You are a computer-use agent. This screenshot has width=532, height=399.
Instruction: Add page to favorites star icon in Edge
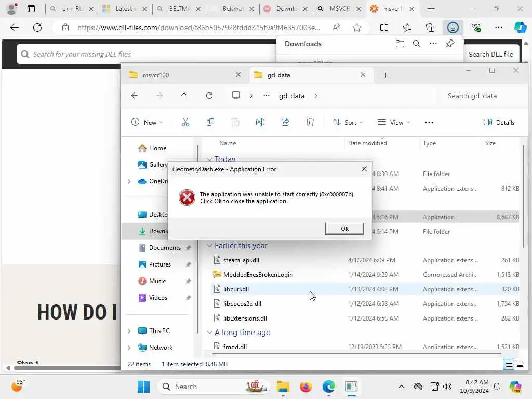click(x=356, y=28)
